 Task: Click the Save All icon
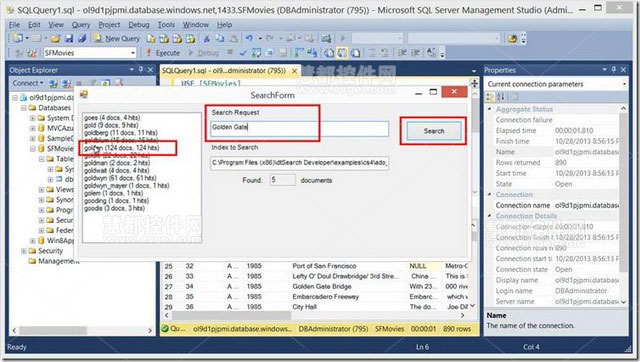(x=82, y=38)
